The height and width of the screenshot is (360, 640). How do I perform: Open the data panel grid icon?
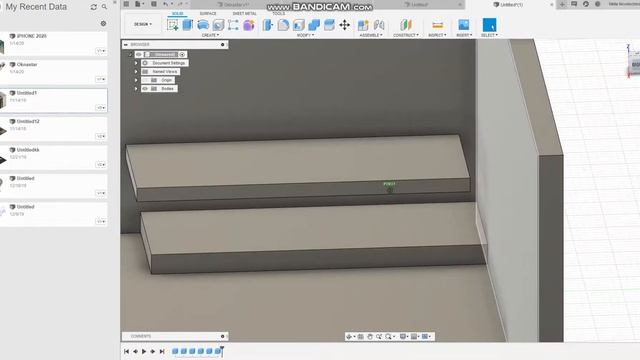(127, 4)
